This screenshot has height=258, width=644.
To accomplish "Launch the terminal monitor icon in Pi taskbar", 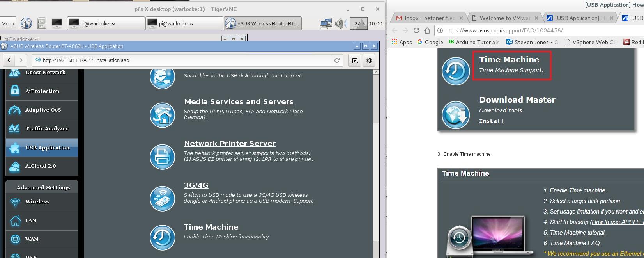I will [x=57, y=23].
